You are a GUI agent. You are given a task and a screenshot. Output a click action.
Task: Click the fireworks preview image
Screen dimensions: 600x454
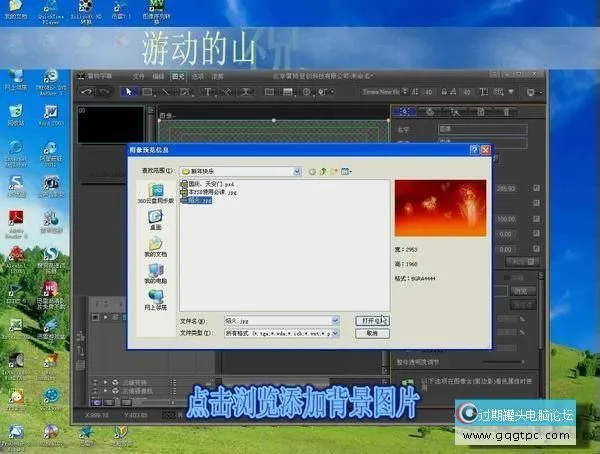[440, 208]
